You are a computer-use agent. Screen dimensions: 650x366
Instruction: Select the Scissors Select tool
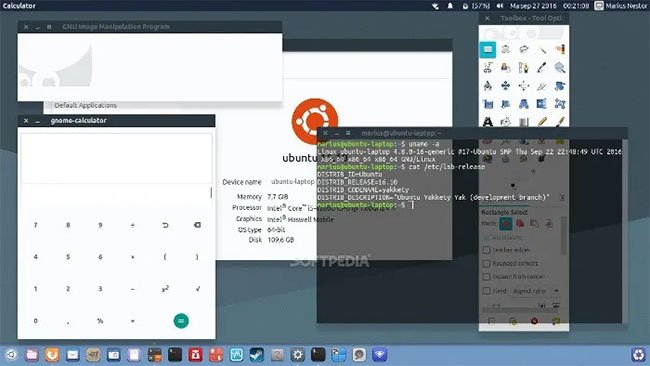tap(488, 68)
